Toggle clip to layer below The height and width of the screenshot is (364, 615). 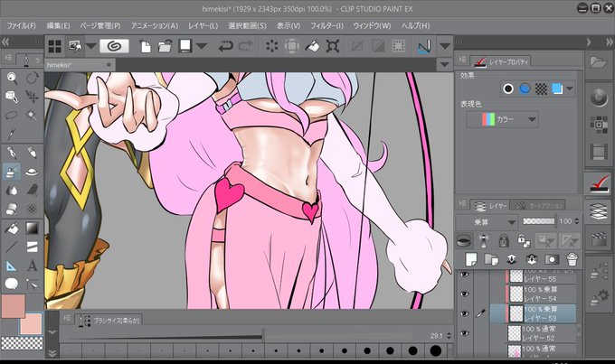(x=464, y=240)
